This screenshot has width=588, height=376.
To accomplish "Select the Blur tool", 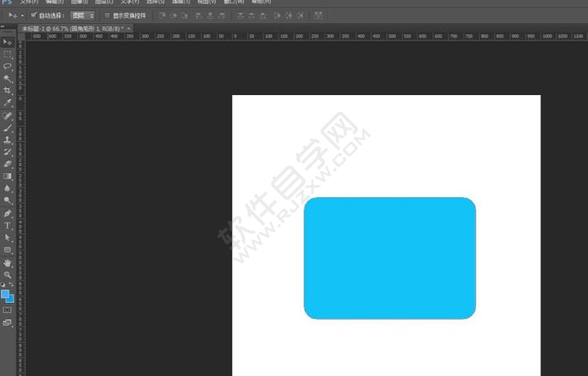I will pos(7,188).
